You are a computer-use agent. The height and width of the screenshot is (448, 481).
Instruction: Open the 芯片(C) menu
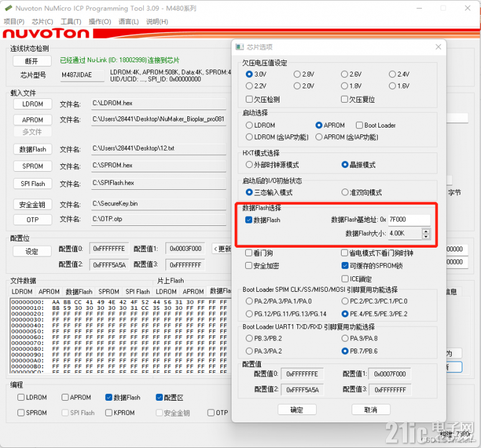pos(42,22)
